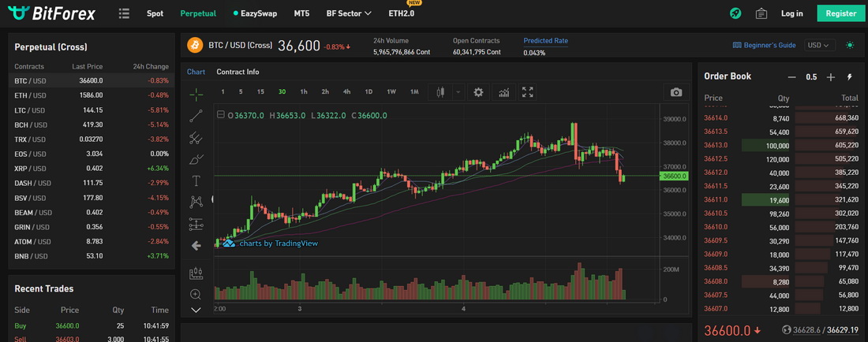The image size is (868, 342).
Task: Collapse the OHLC legend box toggle
Action: (x=221, y=115)
